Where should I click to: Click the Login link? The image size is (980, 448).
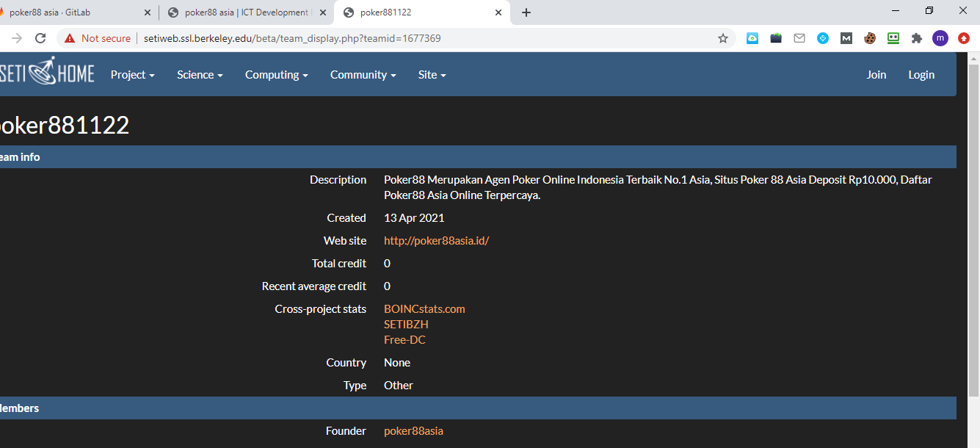coord(921,75)
